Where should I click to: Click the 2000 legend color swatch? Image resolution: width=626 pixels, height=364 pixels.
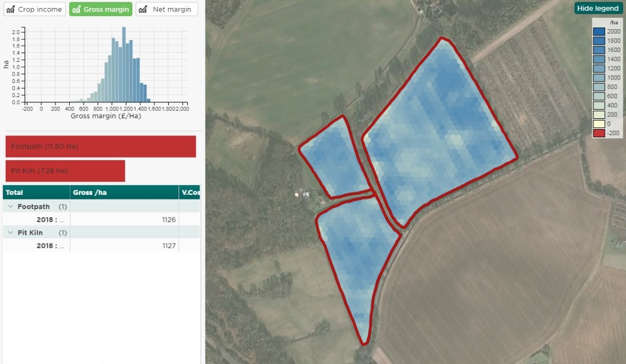tap(599, 31)
